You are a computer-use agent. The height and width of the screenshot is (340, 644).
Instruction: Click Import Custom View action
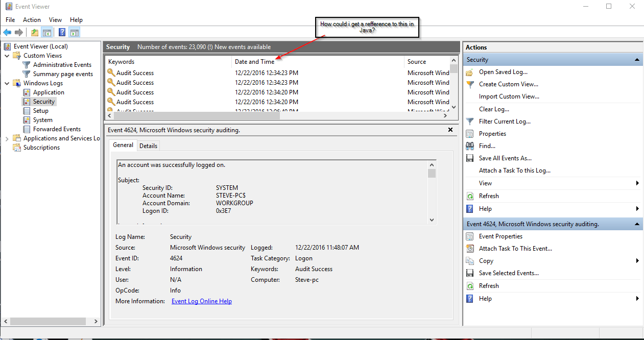tap(509, 96)
